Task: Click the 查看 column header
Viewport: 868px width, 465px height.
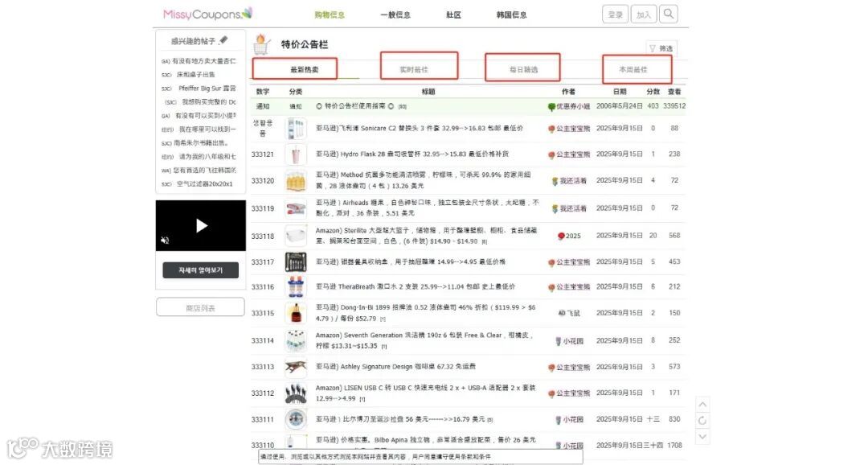Action: 674,92
